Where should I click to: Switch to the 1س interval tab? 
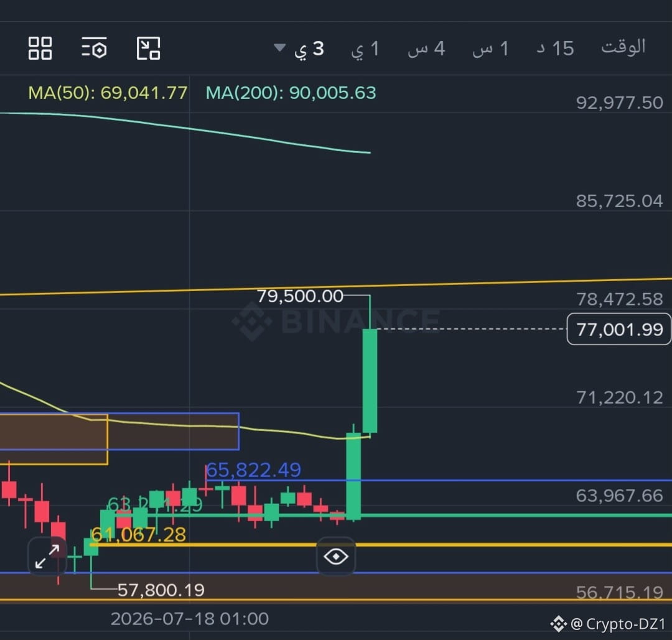(x=491, y=49)
